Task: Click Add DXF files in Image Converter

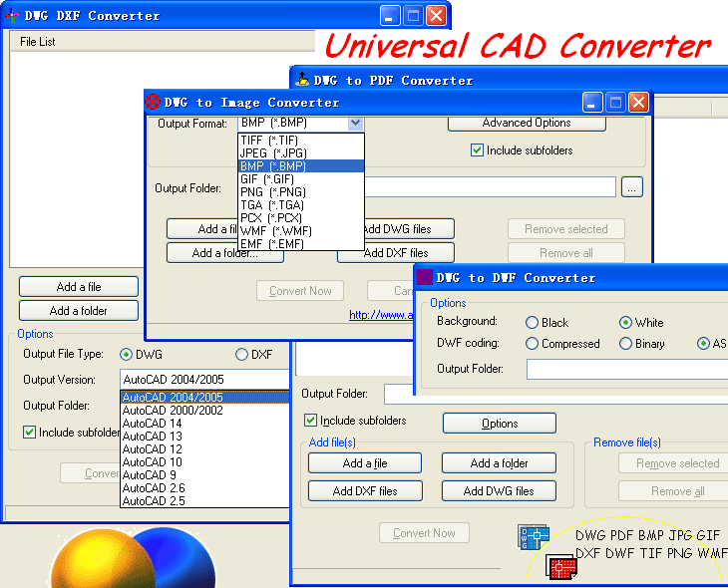Action: coord(396,253)
